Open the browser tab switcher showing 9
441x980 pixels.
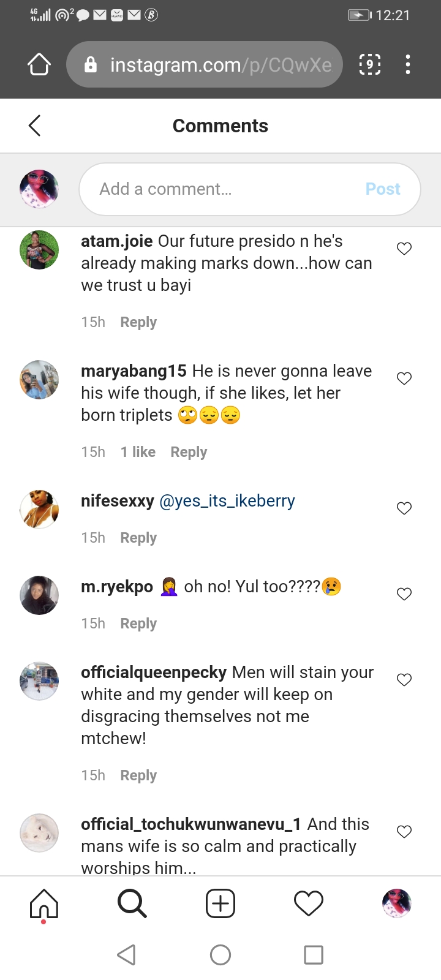point(369,64)
